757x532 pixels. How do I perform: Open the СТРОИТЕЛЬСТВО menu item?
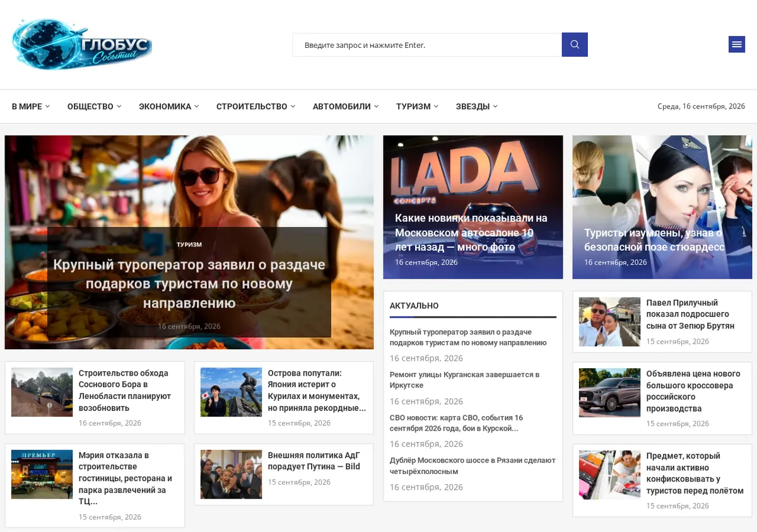(x=255, y=107)
